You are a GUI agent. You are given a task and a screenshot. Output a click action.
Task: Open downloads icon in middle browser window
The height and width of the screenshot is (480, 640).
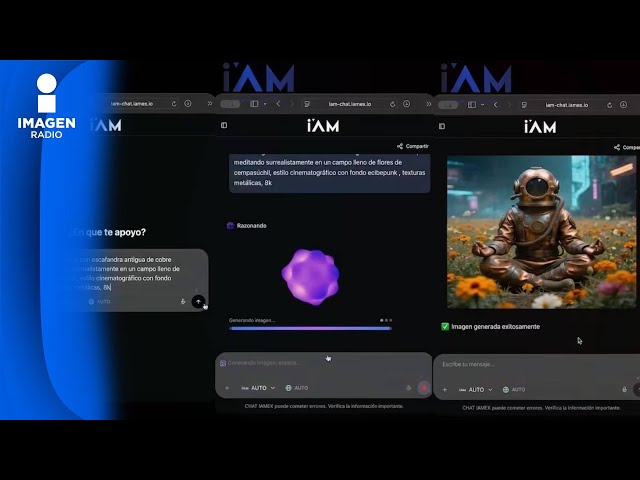click(407, 104)
